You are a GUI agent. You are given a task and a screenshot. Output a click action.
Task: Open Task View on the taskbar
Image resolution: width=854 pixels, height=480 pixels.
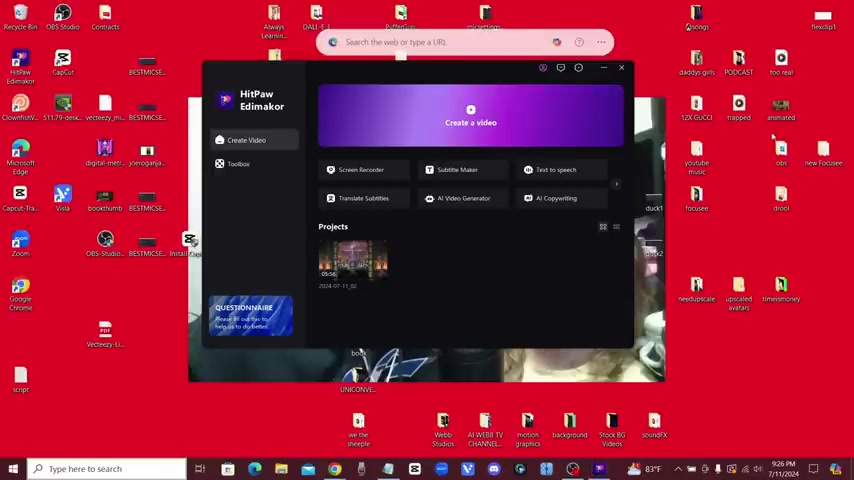point(200,469)
